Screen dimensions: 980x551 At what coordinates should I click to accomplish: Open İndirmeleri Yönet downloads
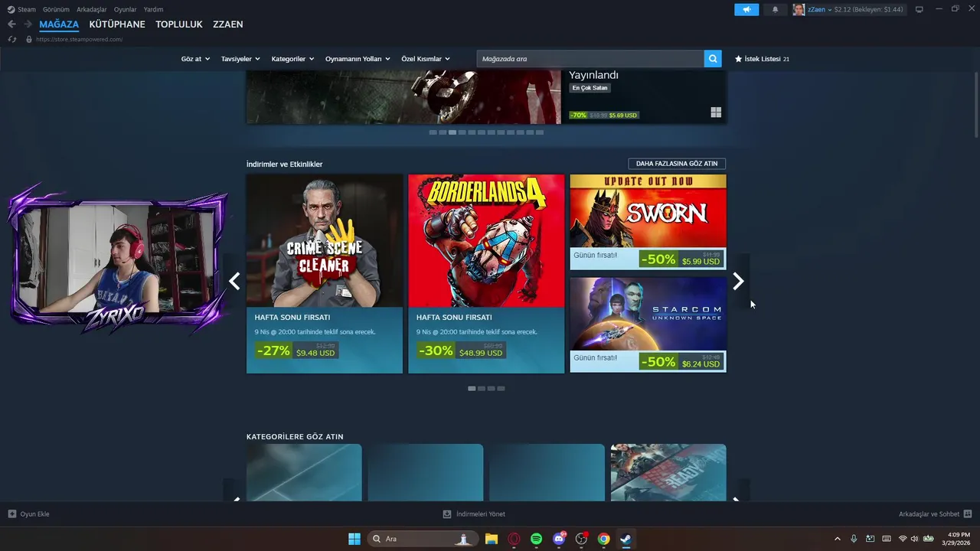point(474,514)
